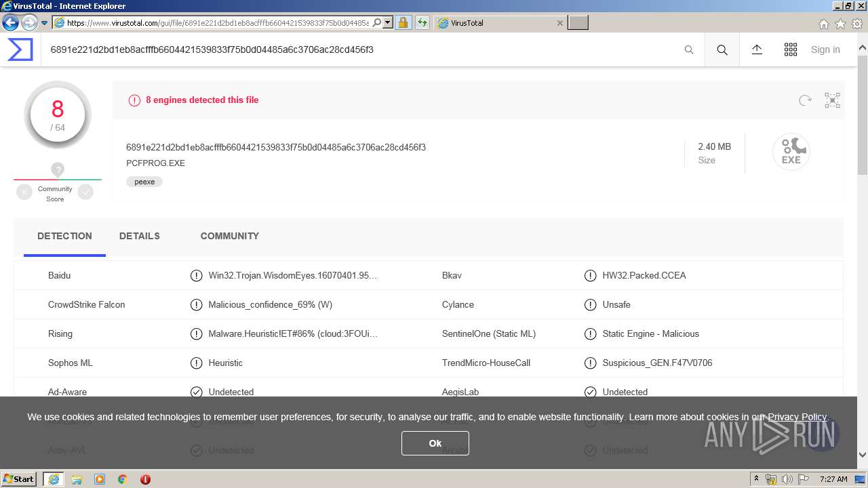The height and width of the screenshot is (488, 868).
Task: Open the Chrome taskbar icon
Action: 123,479
